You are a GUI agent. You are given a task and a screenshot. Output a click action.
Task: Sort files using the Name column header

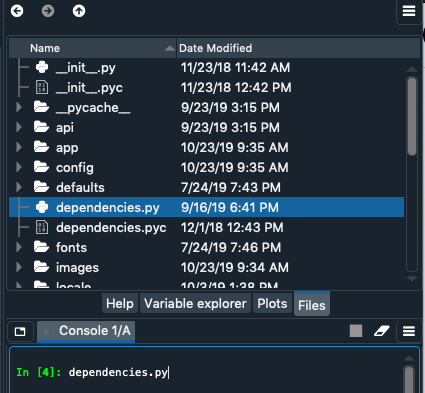tap(92, 48)
